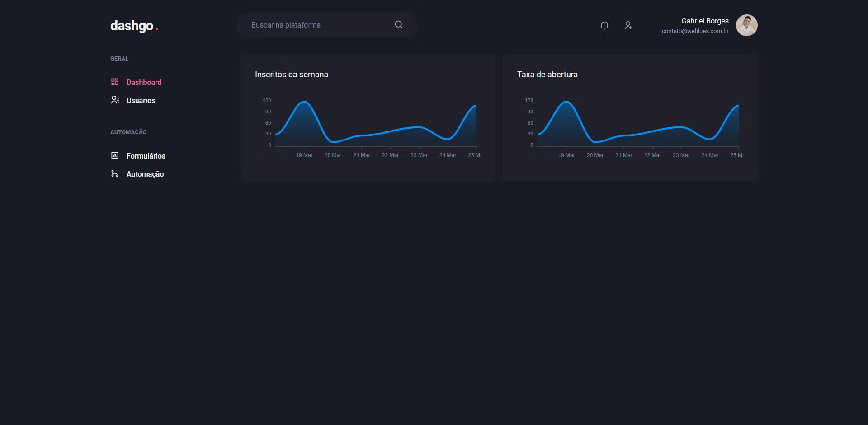Open notifications bell icon

[604, 25]
